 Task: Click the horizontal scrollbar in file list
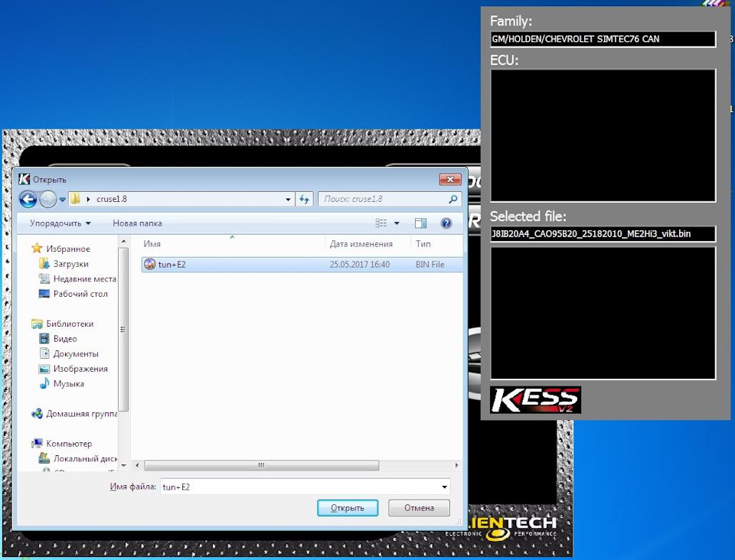pos(262,465)
